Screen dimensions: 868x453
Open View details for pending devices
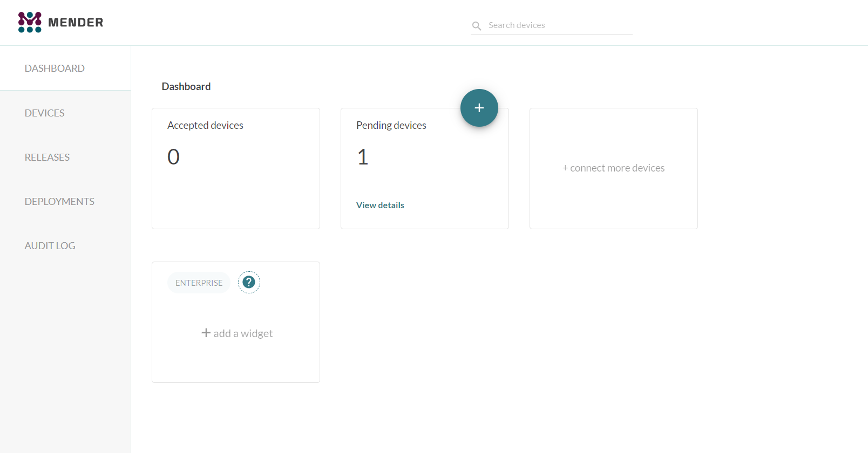pos(380,205)
